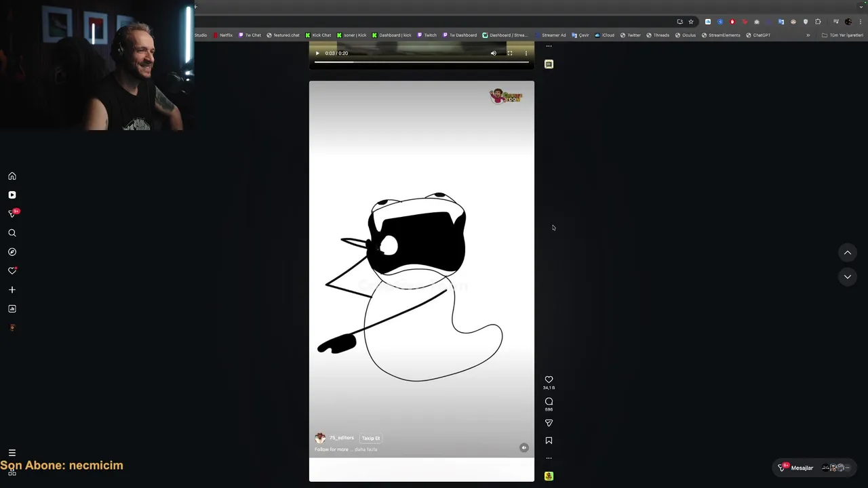The image size is (868, 488).
Task: Bookmark this page with star icon
Action: [x=691, y=22]
